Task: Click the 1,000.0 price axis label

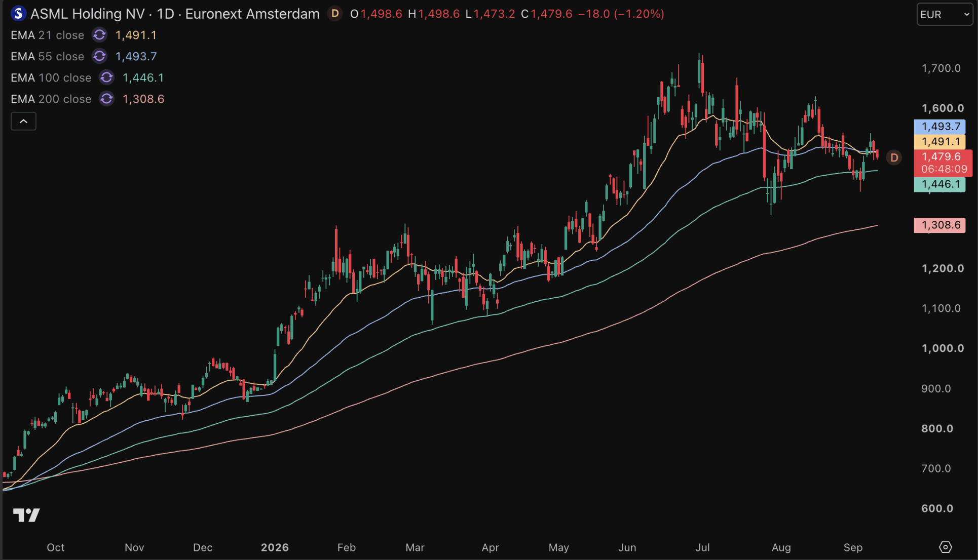Action: pyautogui.click(x=943, y=348)
